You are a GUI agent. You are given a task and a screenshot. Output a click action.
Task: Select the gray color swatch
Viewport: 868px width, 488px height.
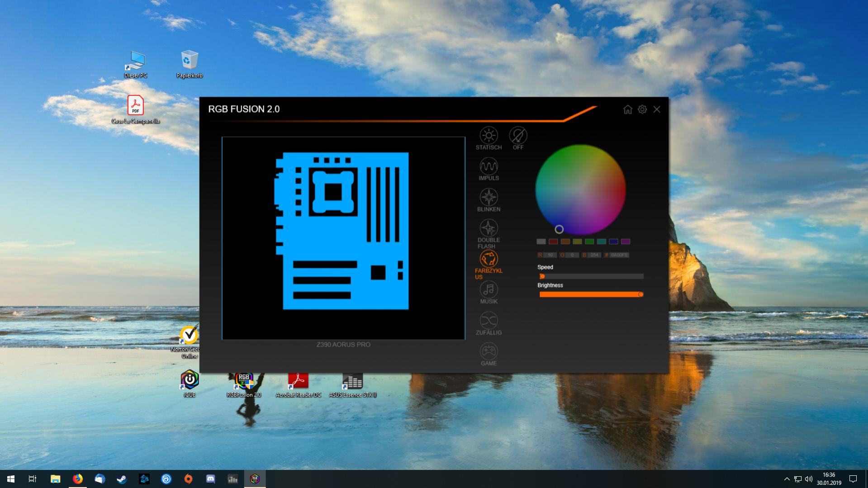pos(541,242)
